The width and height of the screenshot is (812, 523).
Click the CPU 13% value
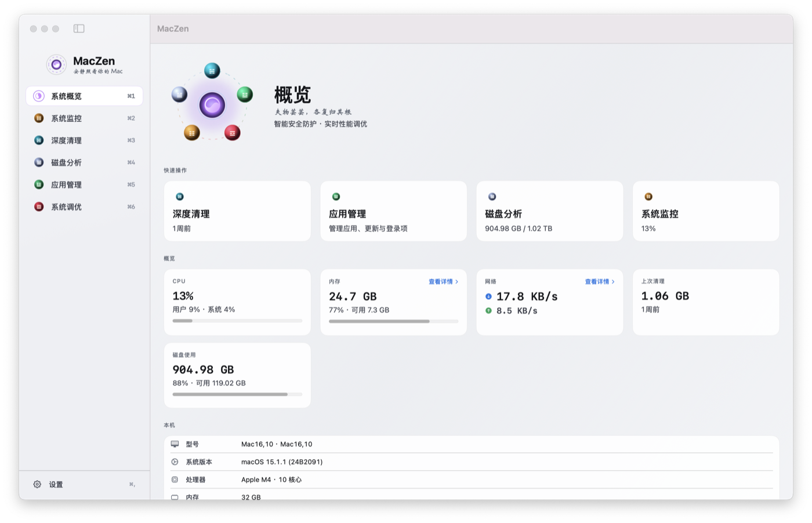[183, 296]
